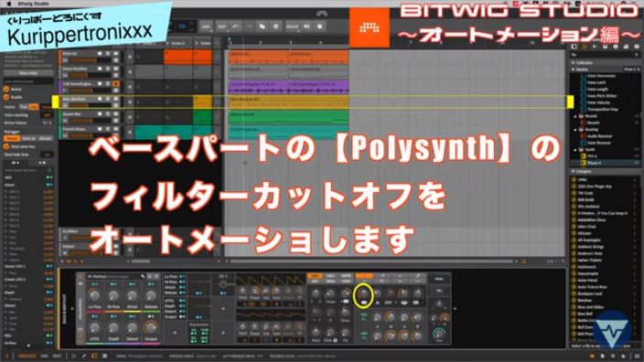Click the Release macro knob
The height and width of the screenshot is (362, 644).
[151, 295]
